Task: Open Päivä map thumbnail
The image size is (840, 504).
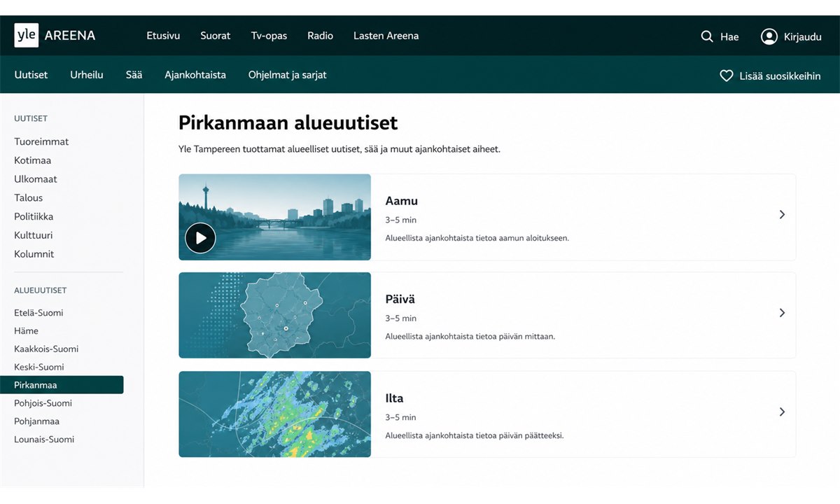Action: (x=274, y=315)
